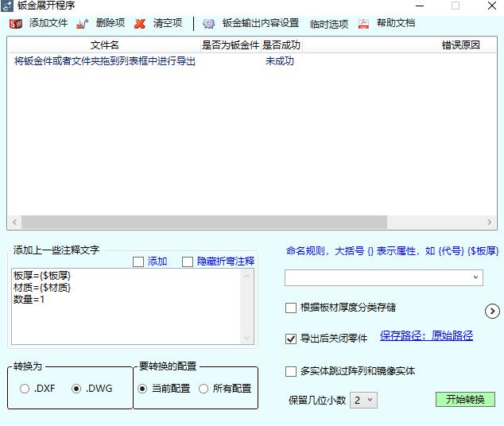Screen dimensions: 504x426
Task: Click the horizontal scrollbar left arrow
Action: (x=15, y=222)
